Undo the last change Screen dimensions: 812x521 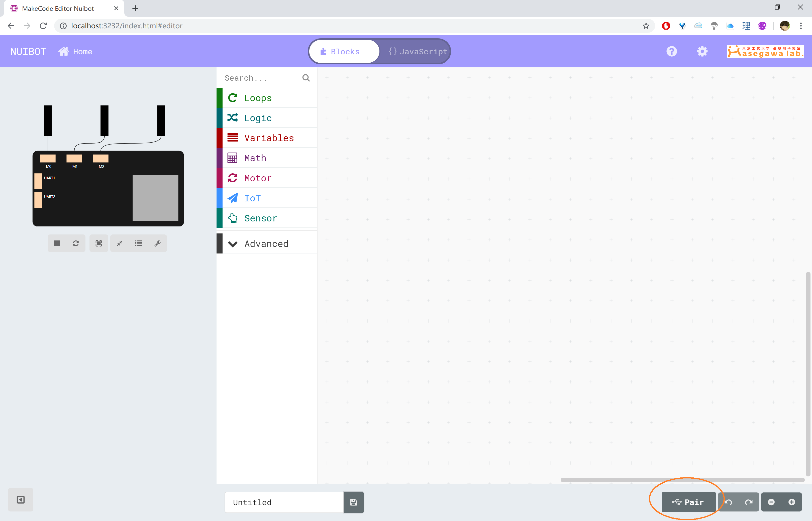tap(729, 502)
